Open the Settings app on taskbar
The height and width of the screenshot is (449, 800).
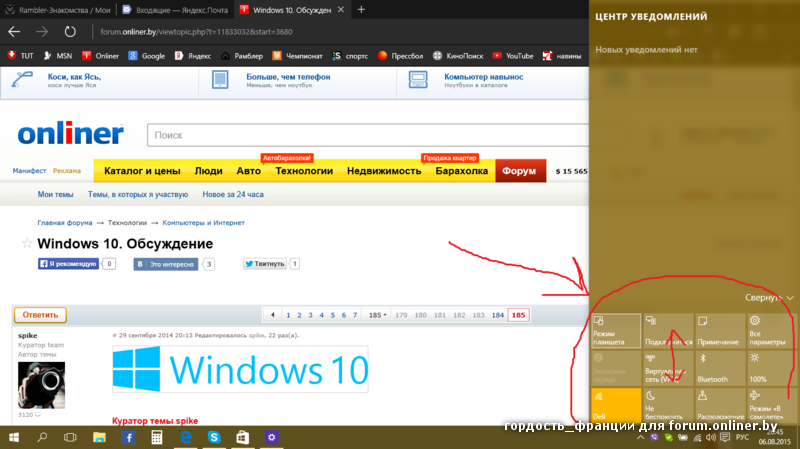coord(271,437)
